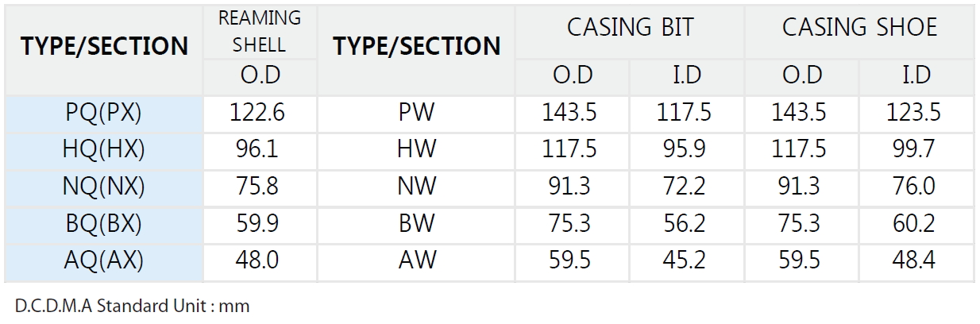Click the D.C.D.M.A Standard Unit footnote
The image size is (980, 324).
click(131, 306)
